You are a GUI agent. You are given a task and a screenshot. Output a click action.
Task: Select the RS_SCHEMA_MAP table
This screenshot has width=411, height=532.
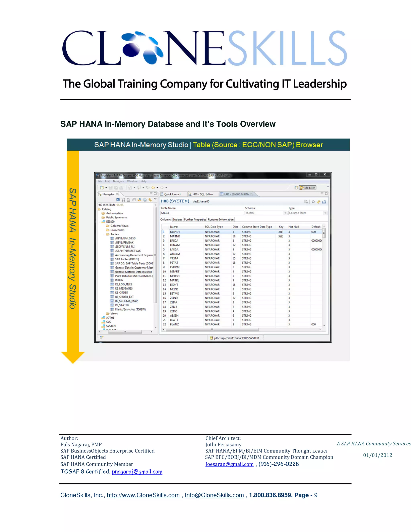(124, 301)
